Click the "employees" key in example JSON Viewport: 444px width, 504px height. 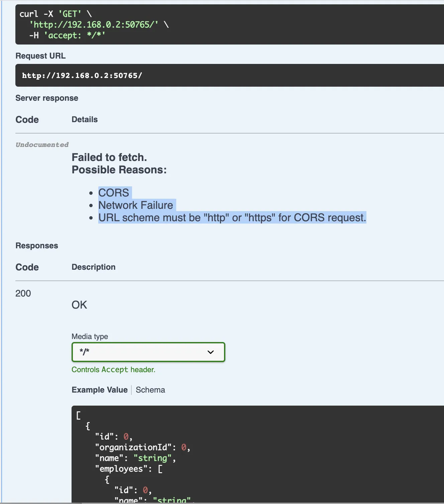coord(121,469)
